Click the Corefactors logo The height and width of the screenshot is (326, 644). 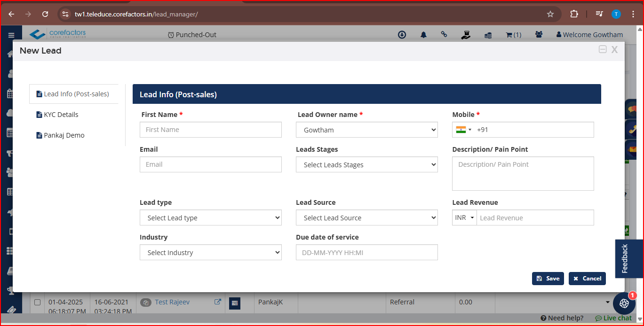click(x=57, y=34)
